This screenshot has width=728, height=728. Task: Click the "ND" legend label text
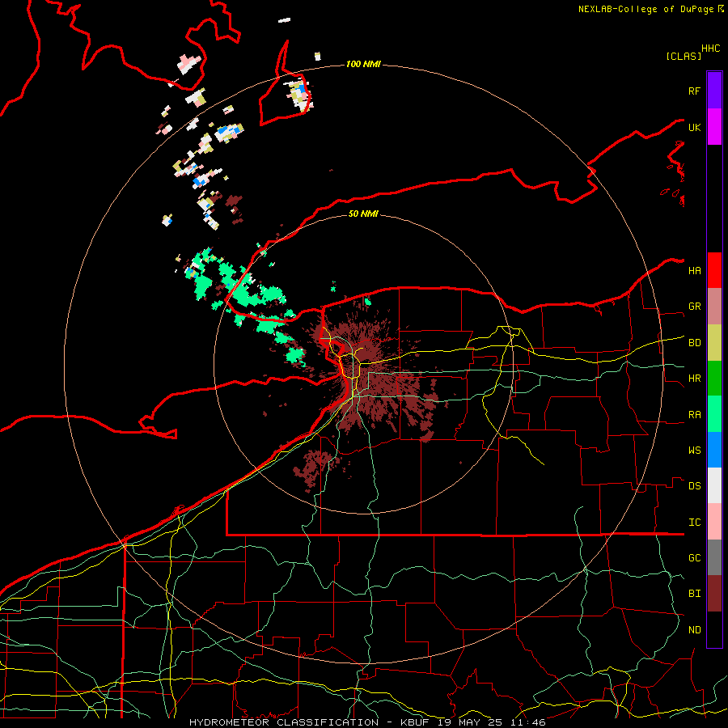point(694,630)
